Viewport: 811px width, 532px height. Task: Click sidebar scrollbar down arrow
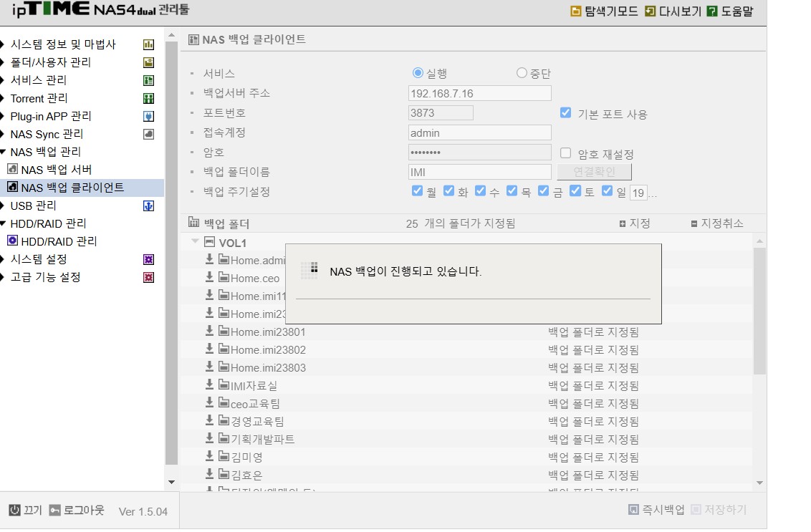tap(171, 483)
